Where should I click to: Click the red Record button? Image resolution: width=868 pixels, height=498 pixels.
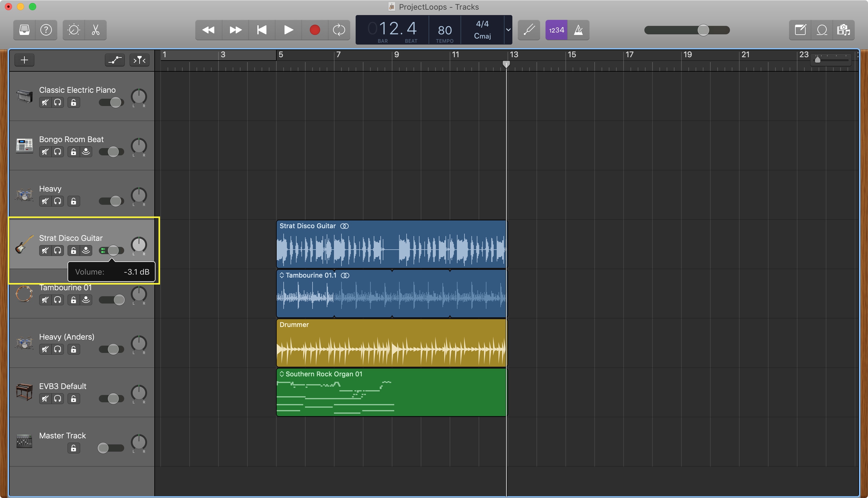(x=315, y=30)
